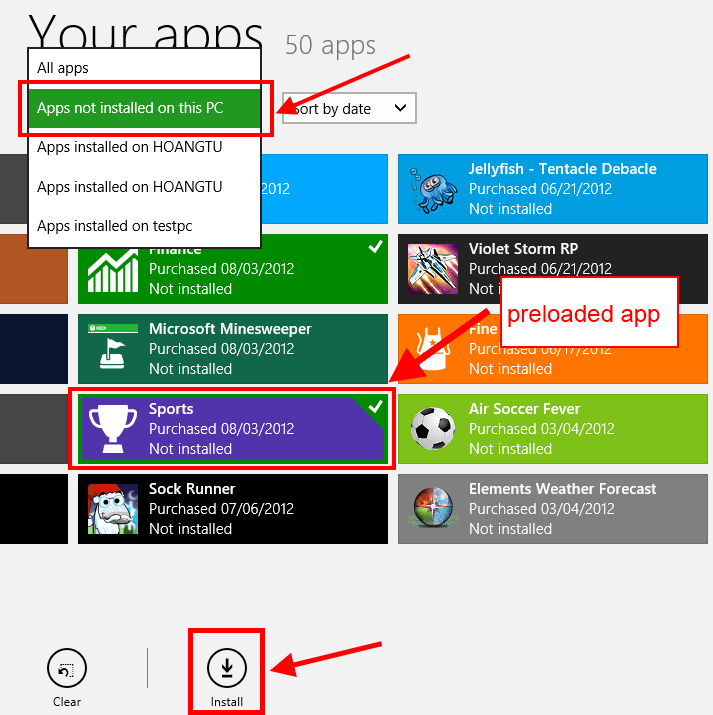Click the Sock Runner title text
This screenshot has height=715, width=713.
192,489
